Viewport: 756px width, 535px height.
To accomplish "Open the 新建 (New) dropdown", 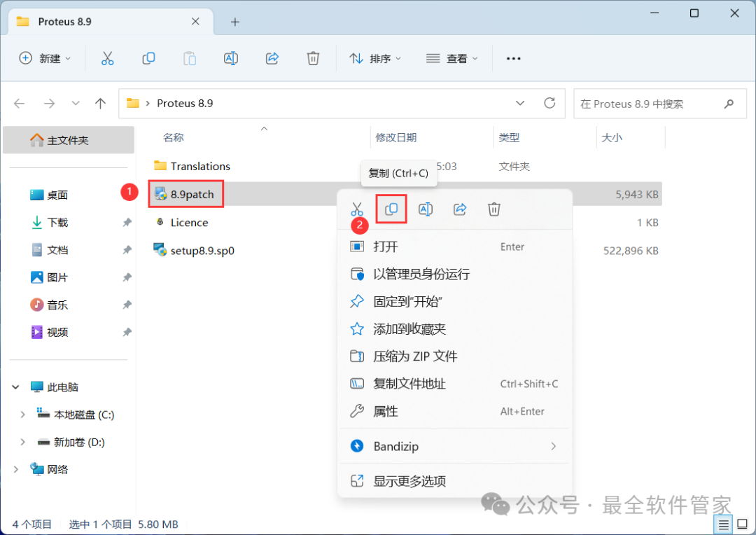I will tap(45, 58).
